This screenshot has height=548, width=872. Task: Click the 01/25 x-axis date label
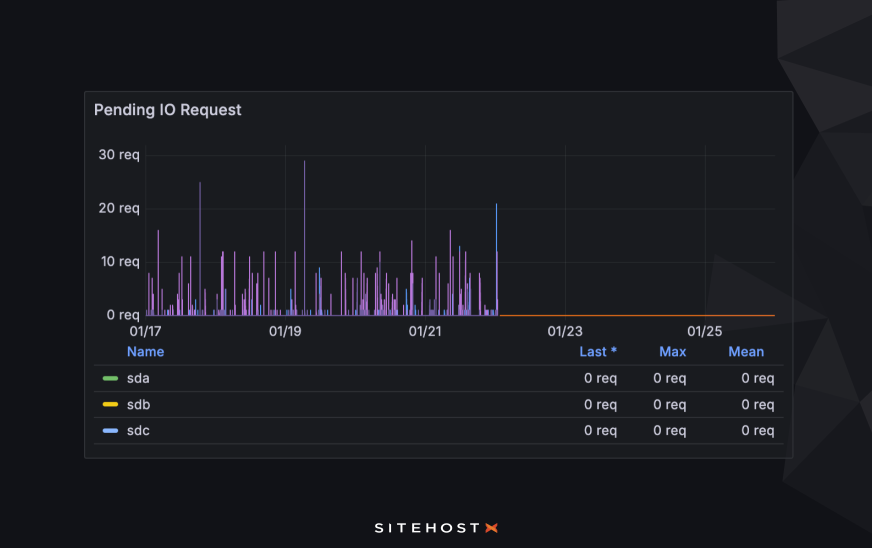click(704, 331)
